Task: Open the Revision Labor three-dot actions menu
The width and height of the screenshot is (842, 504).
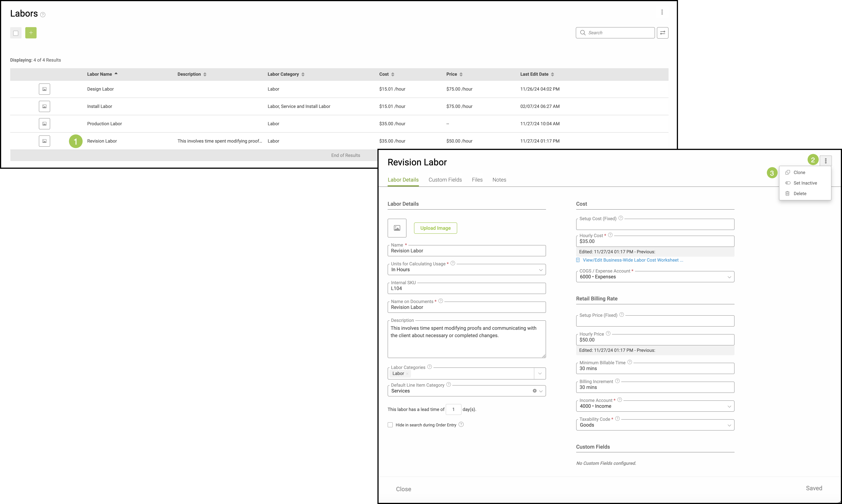Action: (x=826, y=161)
